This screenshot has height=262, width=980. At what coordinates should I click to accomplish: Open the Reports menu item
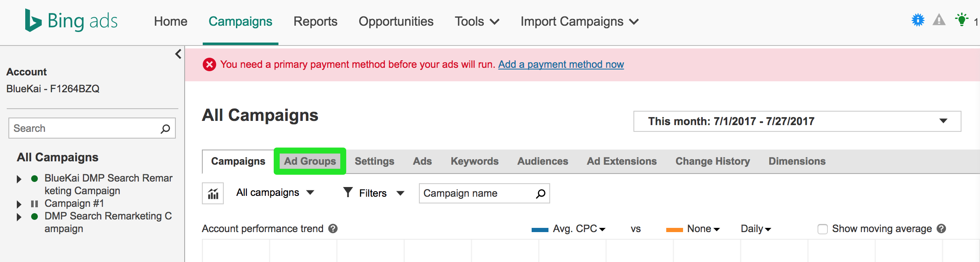(x=315, y=21)
